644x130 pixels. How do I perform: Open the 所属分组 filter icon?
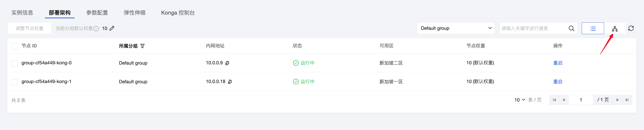[x=143, y=46]
